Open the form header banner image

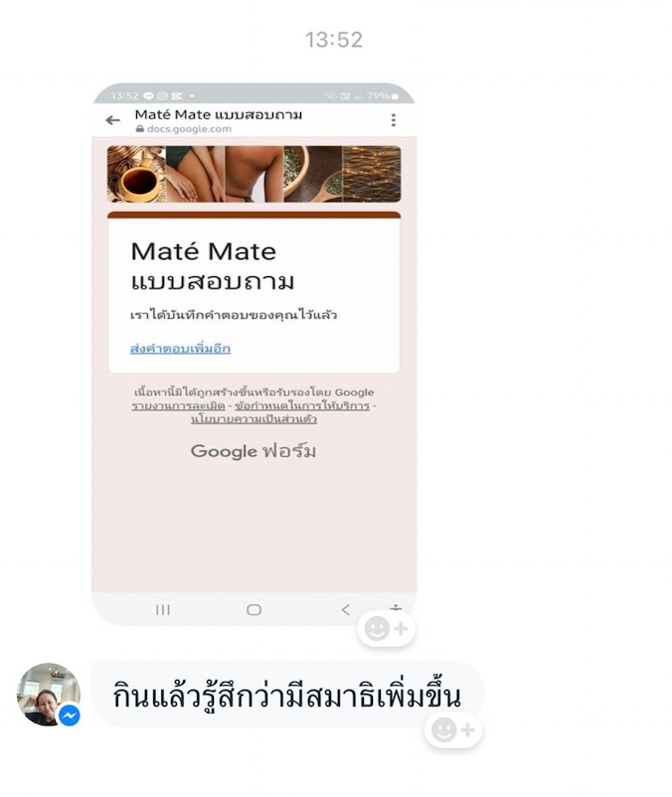coord(254,174)
